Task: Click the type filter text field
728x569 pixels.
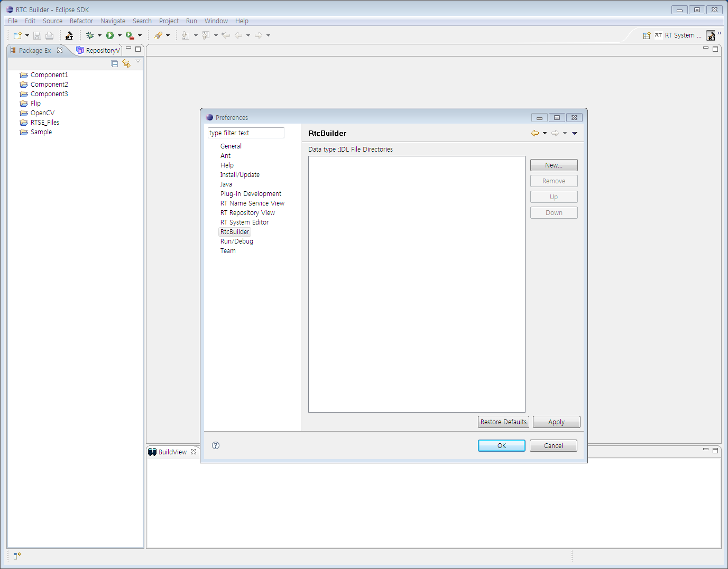Action: coord(246,133)
